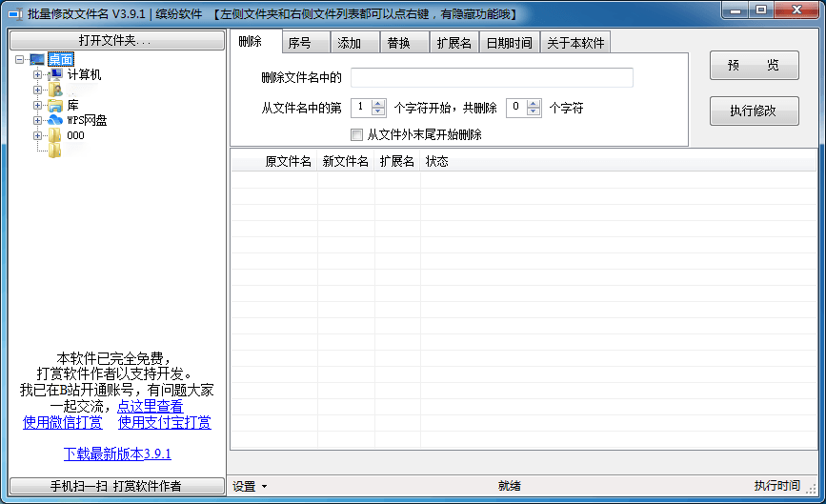Switch to the 替换 tab
The width and height of the screenshot is (826, 504).
398,43
